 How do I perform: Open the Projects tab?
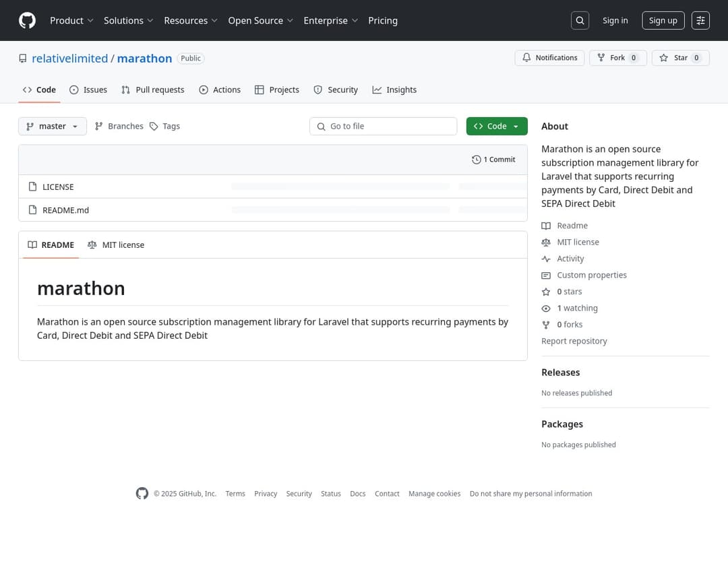pyautogui.click(x=277, y=90)
